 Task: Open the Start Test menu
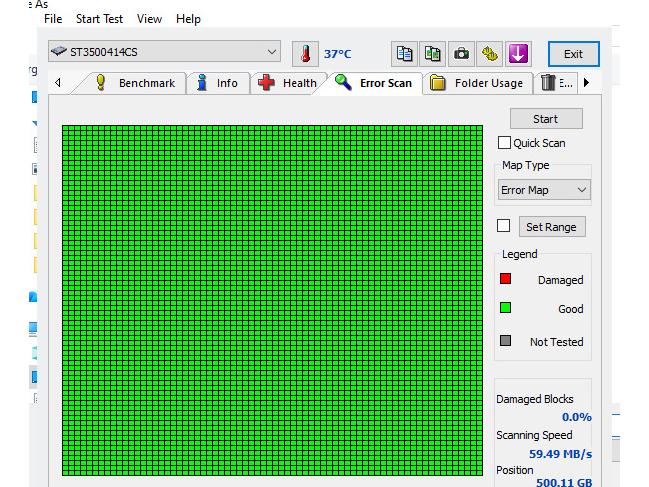click(99, 19)
